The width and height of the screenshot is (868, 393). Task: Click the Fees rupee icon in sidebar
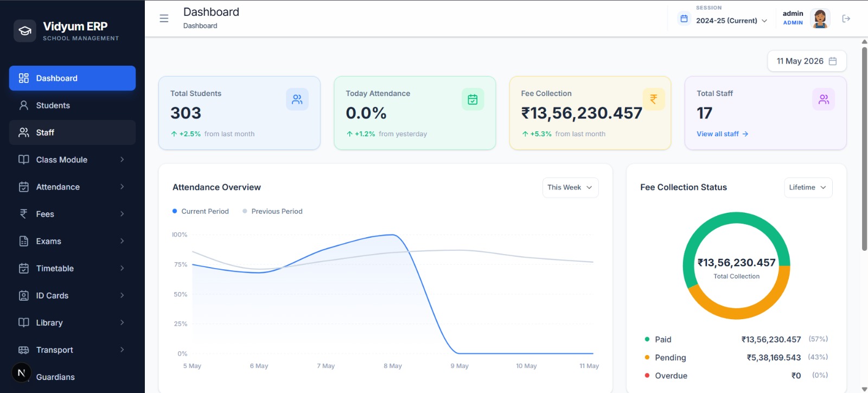click(24, 214)
